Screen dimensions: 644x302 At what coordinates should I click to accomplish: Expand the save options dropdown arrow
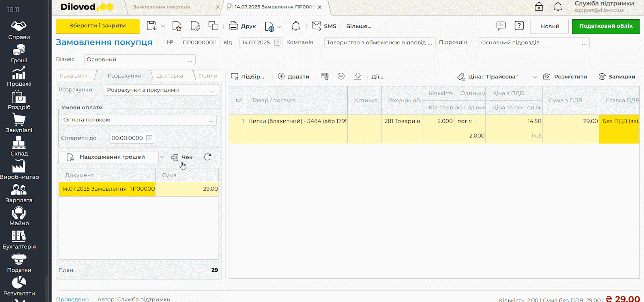[x=163, y=26]
